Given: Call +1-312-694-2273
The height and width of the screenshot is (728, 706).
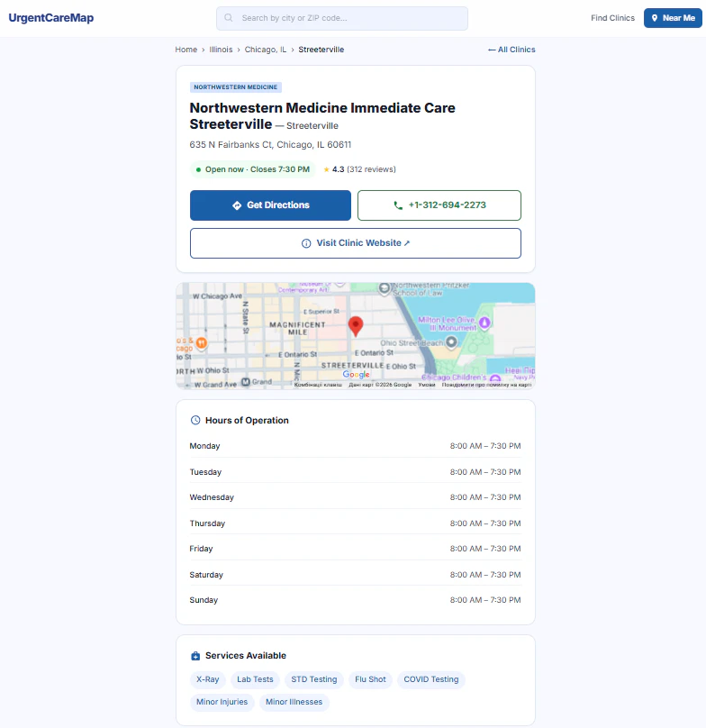Looking at the screenshot, I should coord(439,205).
